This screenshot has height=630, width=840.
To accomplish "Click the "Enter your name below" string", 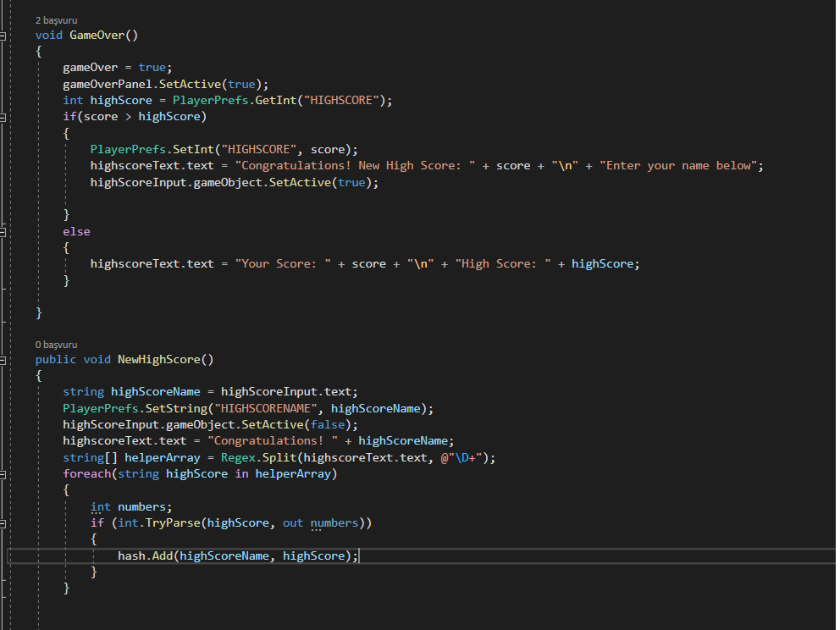I will coord(678,165).
